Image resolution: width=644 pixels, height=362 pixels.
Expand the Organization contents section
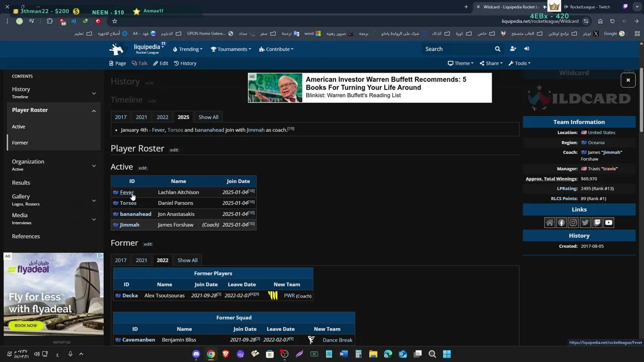click(x=94, y=165)
